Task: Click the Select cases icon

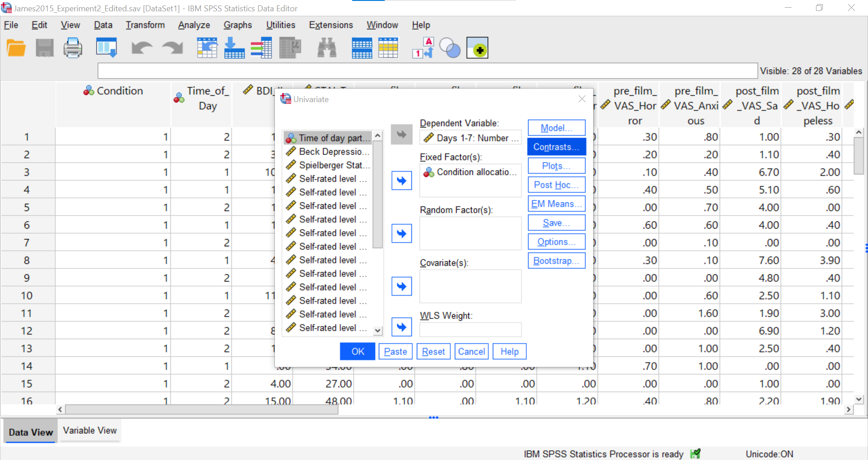Action: [x=388, y=48]
